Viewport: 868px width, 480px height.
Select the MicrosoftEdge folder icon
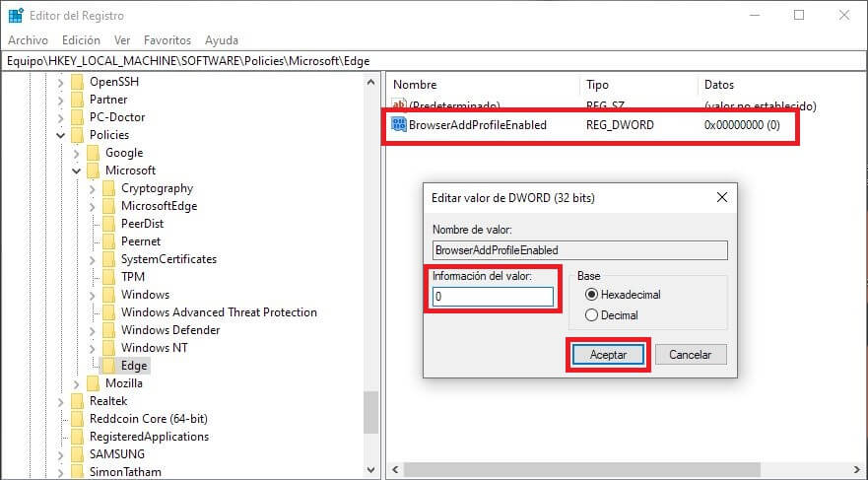coord(109,205)
